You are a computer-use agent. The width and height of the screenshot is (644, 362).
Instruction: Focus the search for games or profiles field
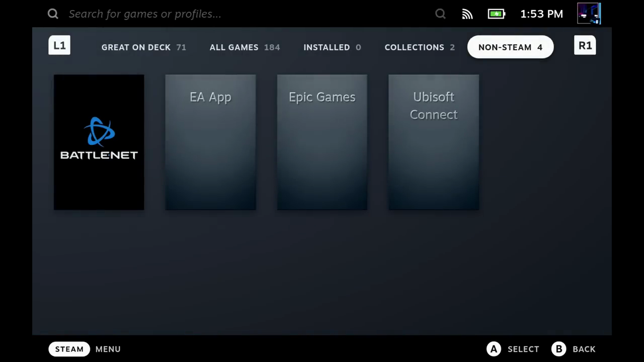tap(145, 14)
